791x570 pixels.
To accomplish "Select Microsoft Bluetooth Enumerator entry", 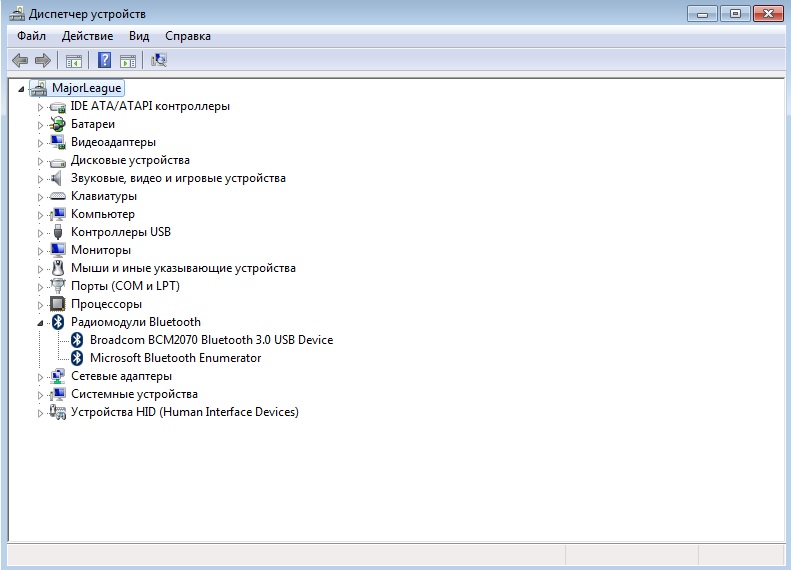I will coord(176,358).
